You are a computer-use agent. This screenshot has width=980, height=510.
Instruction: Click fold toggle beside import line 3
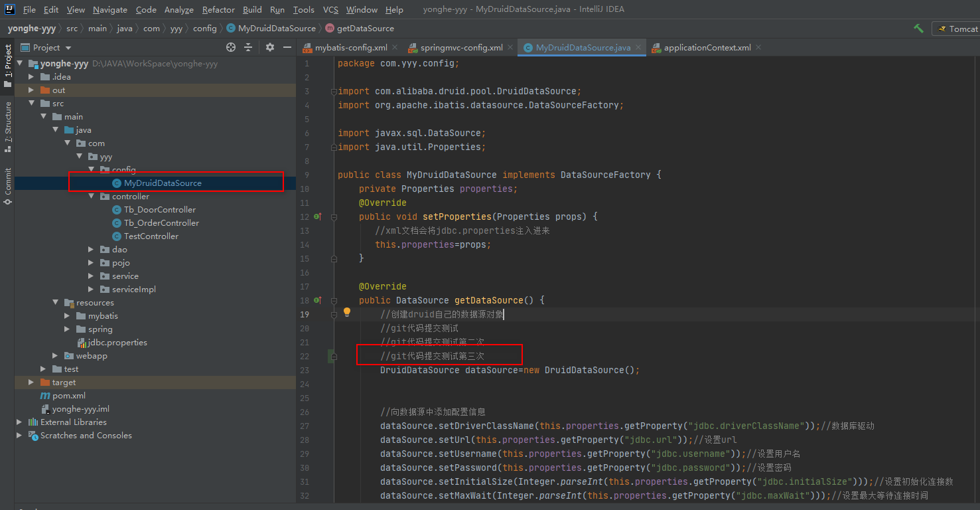point(334,91)
